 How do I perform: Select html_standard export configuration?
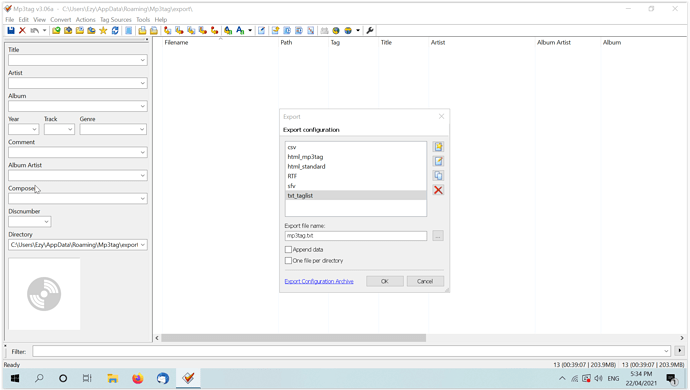coord(356,166)
